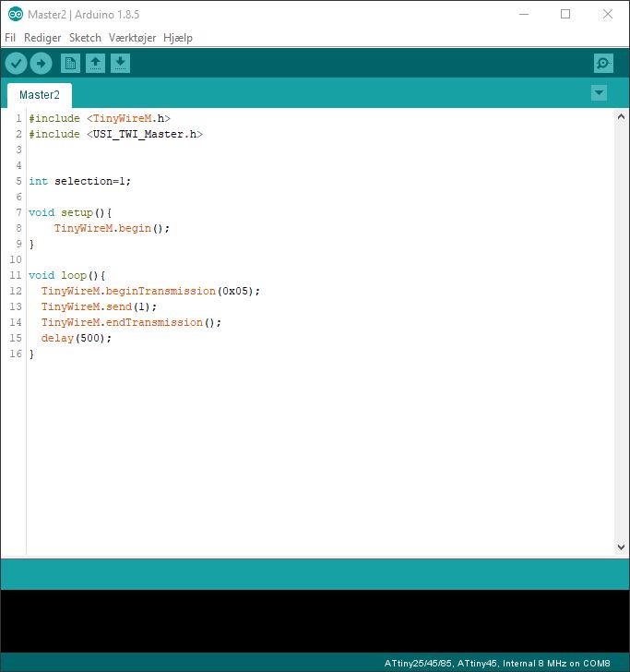
Task: Open the Hjælp menu
Action: [178, 38]
